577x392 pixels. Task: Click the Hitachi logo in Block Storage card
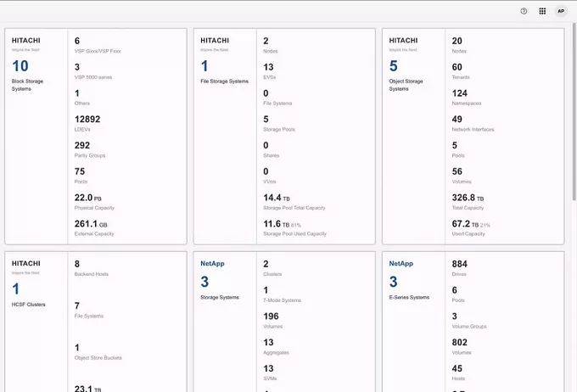point(25,43)
